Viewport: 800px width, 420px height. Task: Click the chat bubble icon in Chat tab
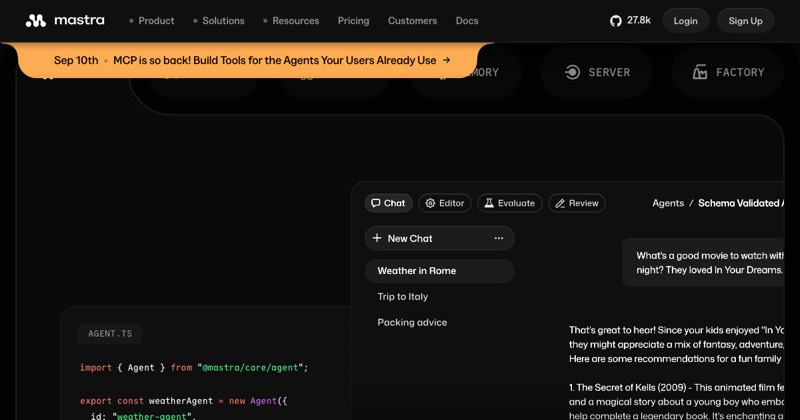(x=376, y=203)
